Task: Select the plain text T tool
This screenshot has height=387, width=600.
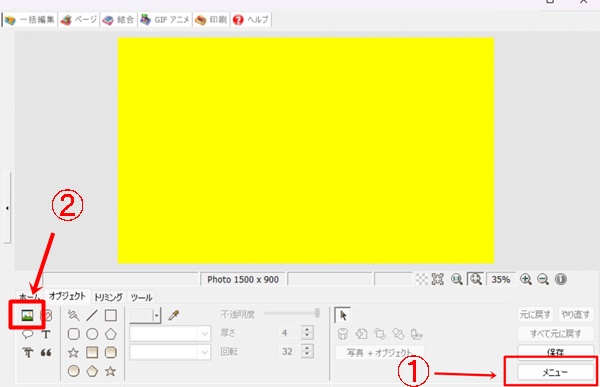Action: [46, 334]
